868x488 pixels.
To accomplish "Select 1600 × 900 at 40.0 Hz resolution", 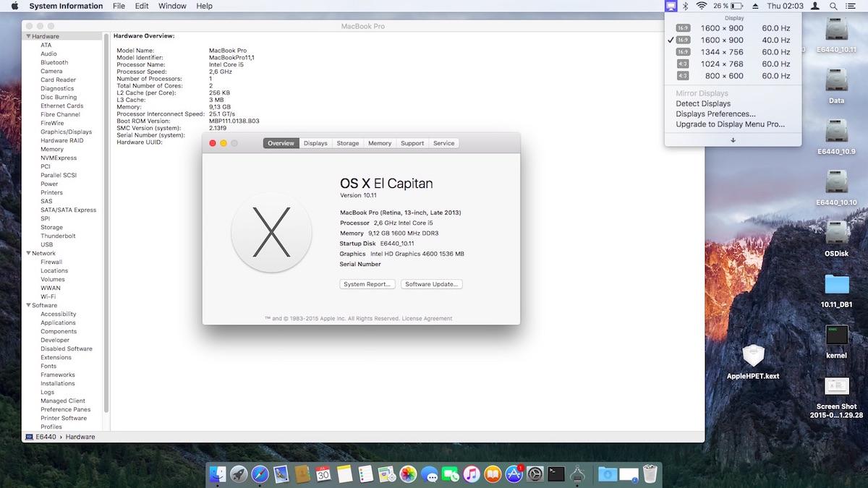I will (733, 40).
